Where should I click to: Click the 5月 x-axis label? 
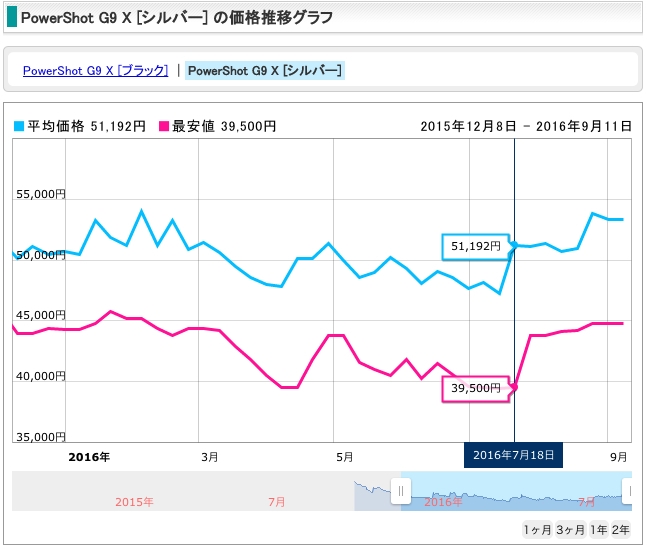[x=345, y=457]
